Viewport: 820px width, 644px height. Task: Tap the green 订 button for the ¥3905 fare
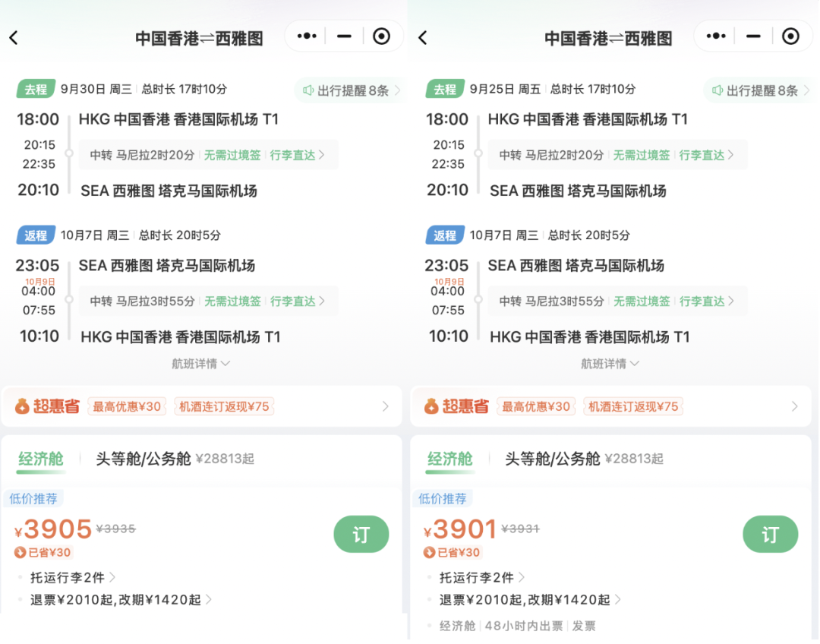pyautogui.click(x=361, y=535)
